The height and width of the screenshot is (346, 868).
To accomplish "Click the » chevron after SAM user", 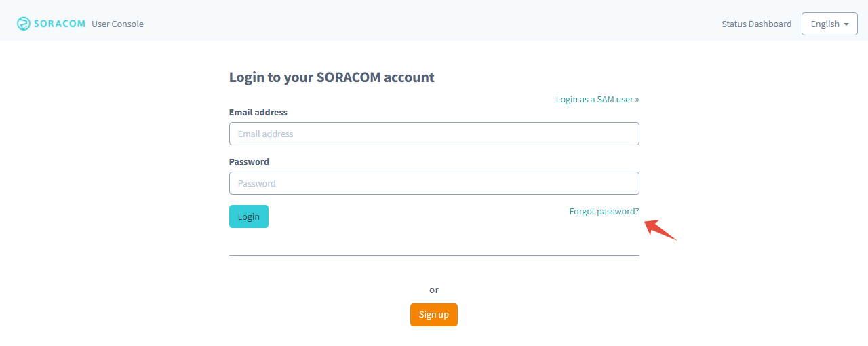I will tap(637, 100).
